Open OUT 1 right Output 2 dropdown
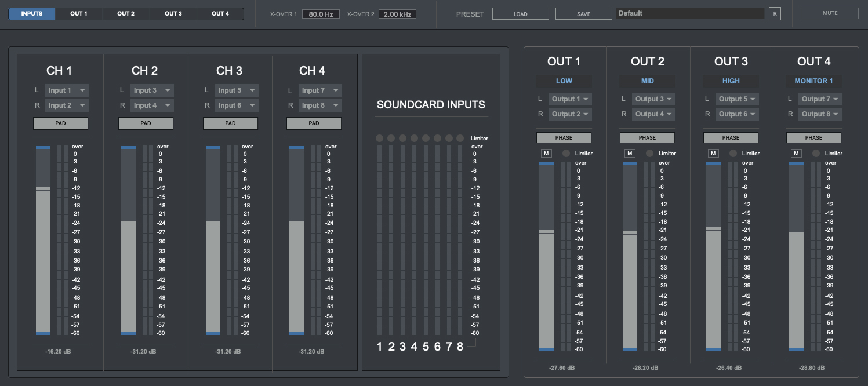This screenshot has height=386, width=868. [570, 114]
